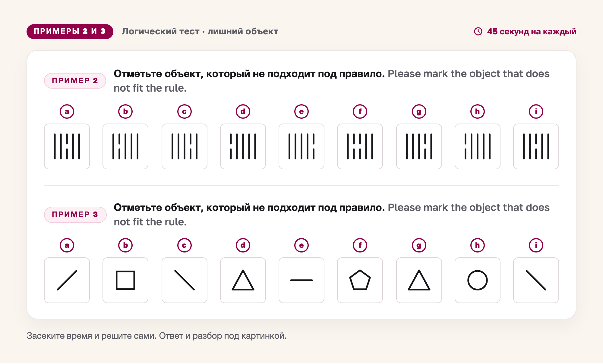
Task: Click the ПРИМЕРЫ 2 И 3 badge
Action: click(x=70, y=31)
